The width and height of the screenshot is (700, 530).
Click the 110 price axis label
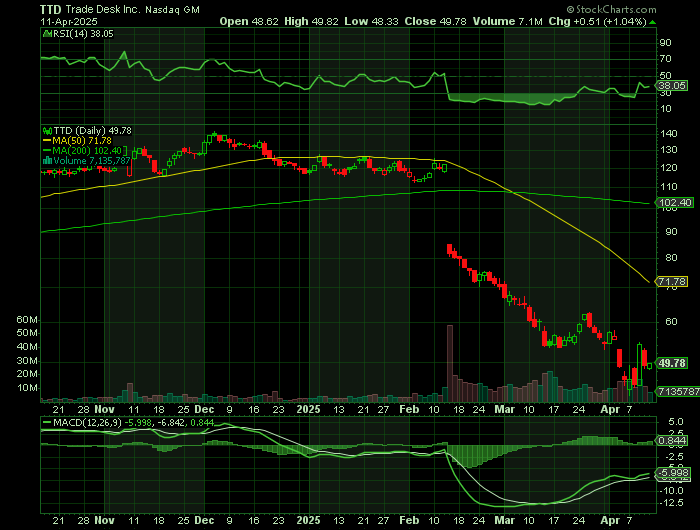(669, 187)
